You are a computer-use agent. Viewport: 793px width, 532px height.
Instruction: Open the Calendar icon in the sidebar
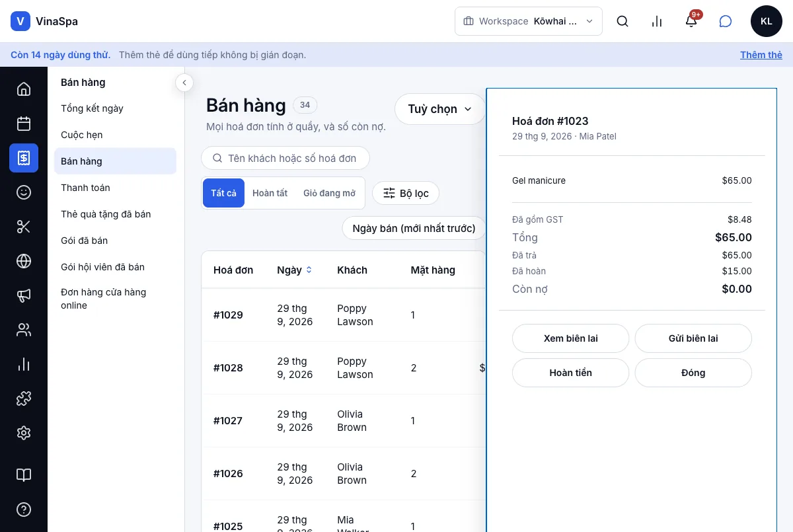click(x=24, y=124)
